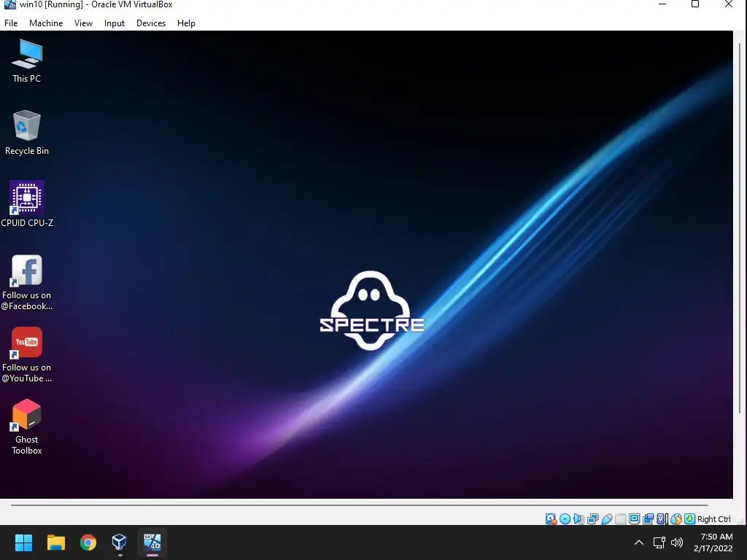Click the recording status icon
The width and height of the screenshot is (747, 560).
tap(648, 519)
